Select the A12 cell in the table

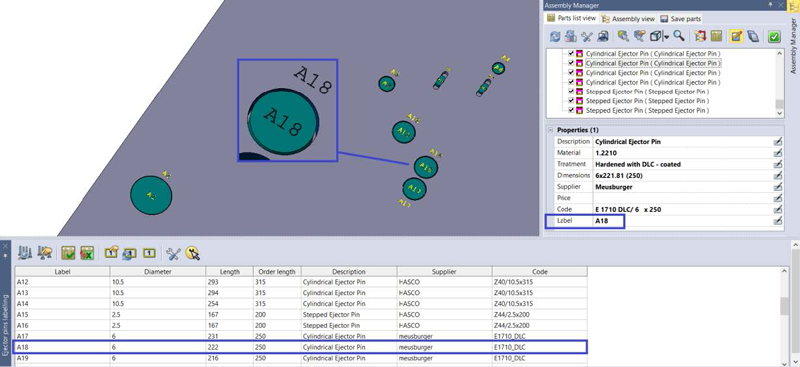point(62,282)
